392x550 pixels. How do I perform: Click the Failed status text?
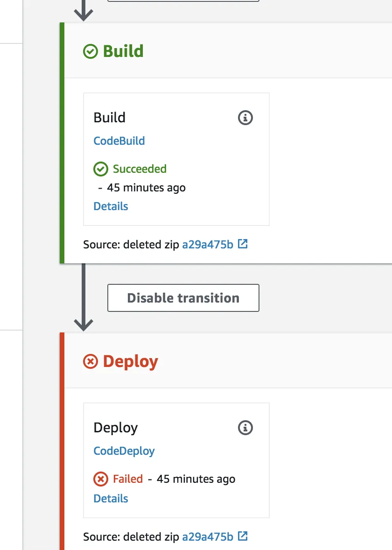click(x=128, y=479)
